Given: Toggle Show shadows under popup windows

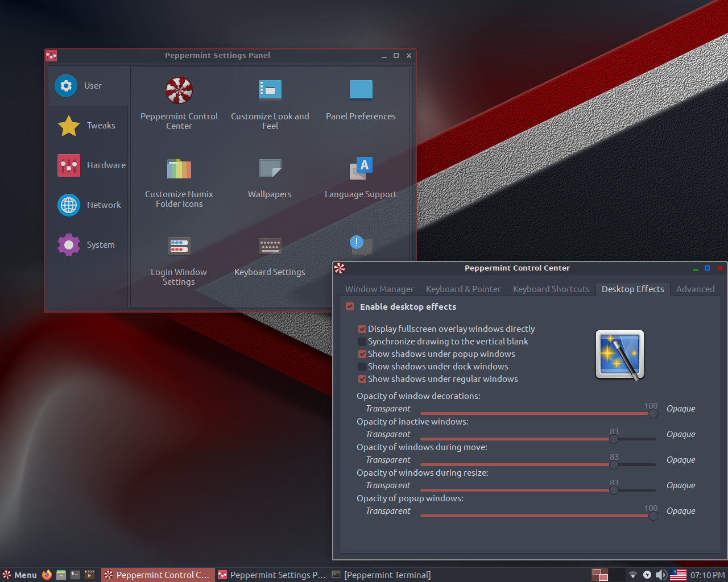Looking at the screenshot, I should 362,354.
